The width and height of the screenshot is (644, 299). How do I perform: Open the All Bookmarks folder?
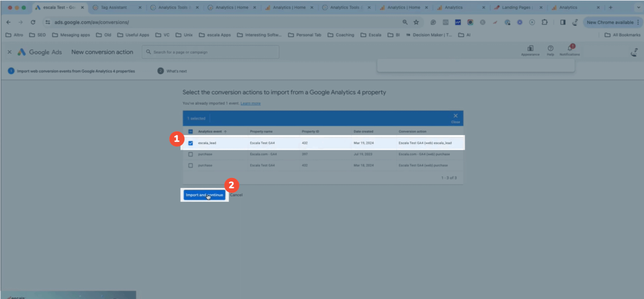point(622,35)
